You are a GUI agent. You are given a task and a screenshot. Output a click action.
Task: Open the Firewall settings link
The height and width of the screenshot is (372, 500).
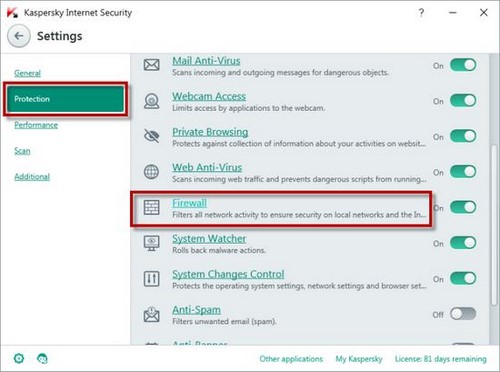click(189, 203)
